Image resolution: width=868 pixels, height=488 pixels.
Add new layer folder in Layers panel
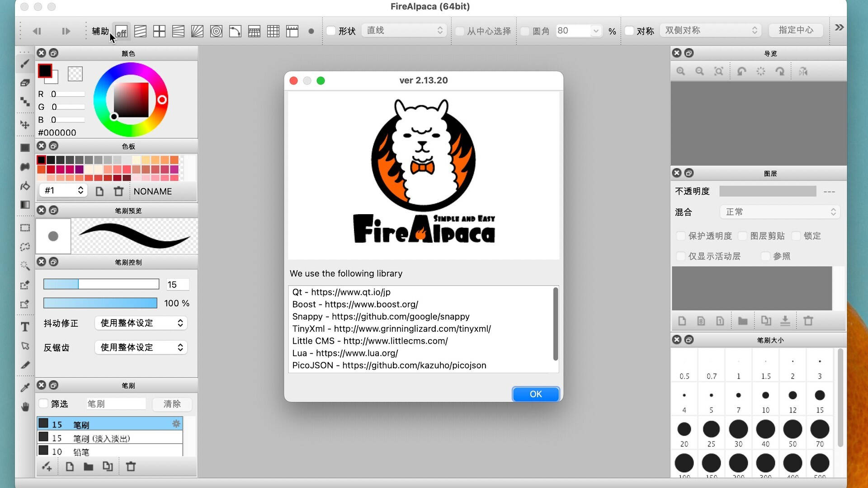coord(743,321)
